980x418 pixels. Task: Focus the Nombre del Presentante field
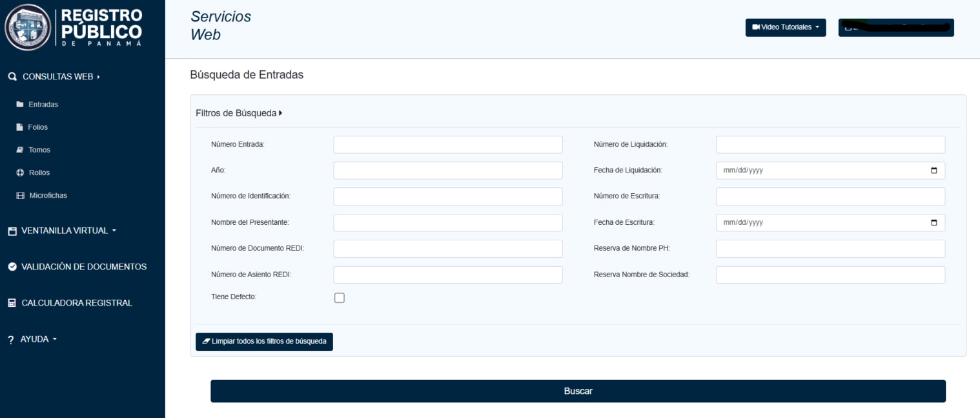[448, 222]
